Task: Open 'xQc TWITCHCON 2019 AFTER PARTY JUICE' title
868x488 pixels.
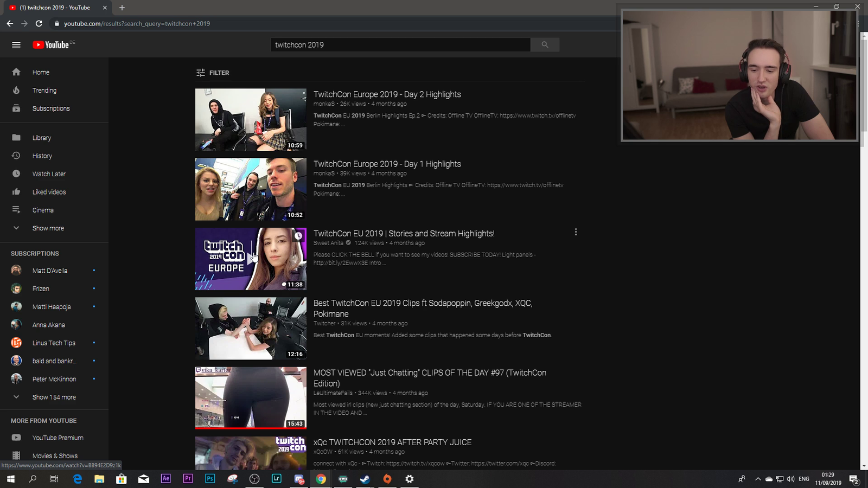Action: click(x=393, y=442)
